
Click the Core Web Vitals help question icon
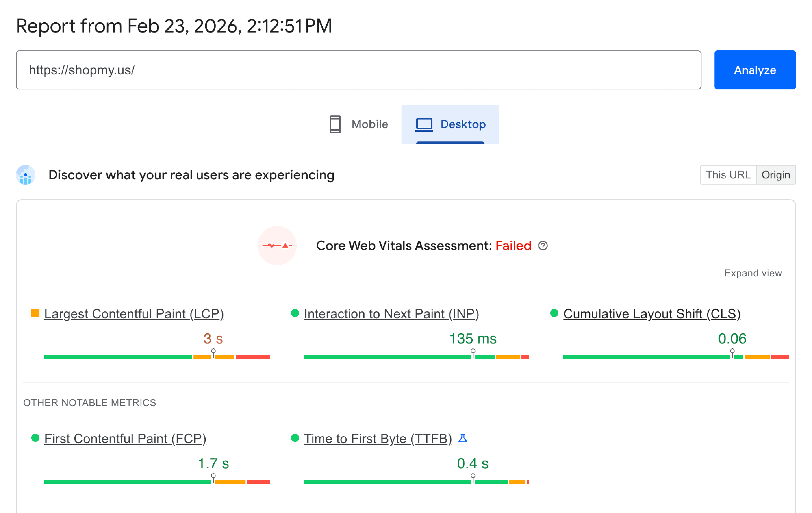tap(543, 246)
